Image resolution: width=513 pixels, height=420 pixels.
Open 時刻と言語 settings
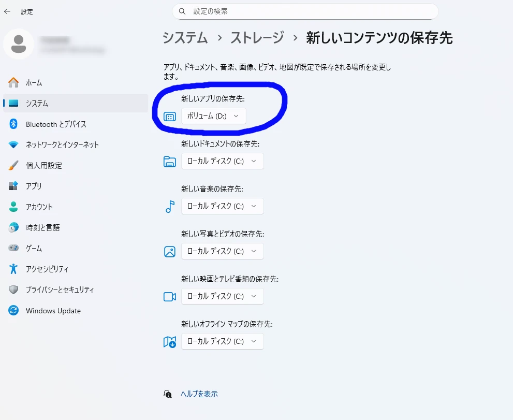pyautogui.click(x=46, y=227)
